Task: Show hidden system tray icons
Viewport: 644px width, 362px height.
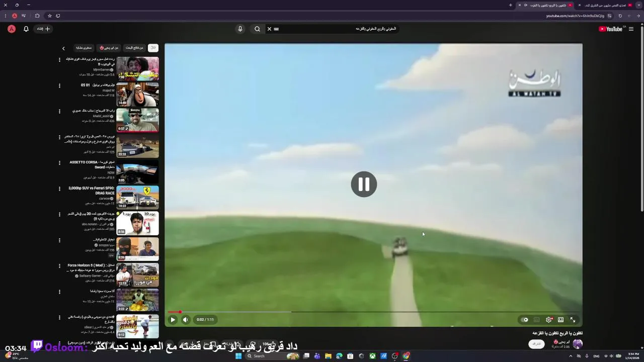Action: coord(571,356)
